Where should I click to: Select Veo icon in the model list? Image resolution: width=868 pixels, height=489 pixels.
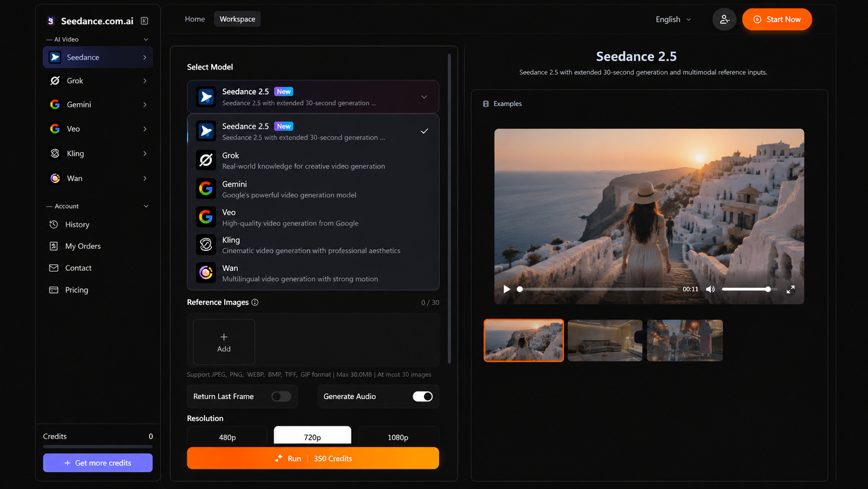point(206,217)
